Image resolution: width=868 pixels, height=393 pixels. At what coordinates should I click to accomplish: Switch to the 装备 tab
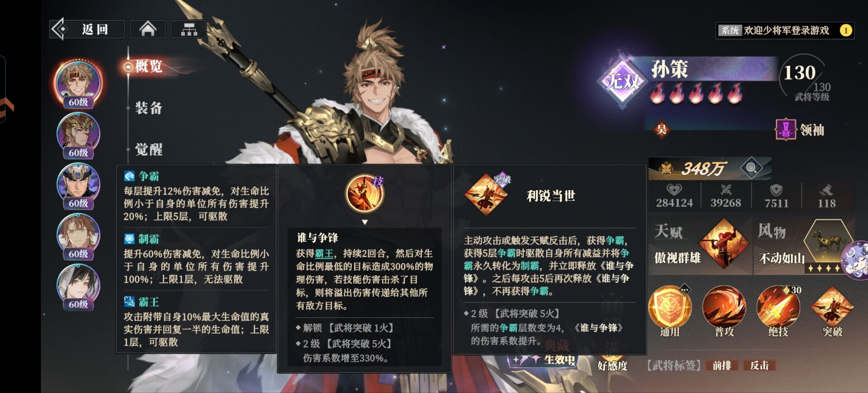pos(149,108)
